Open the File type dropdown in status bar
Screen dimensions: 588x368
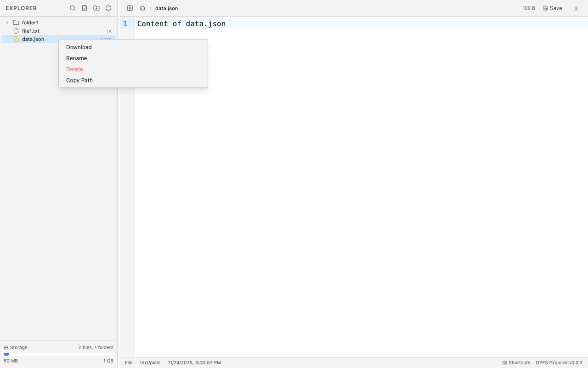[x=129, y=362]
